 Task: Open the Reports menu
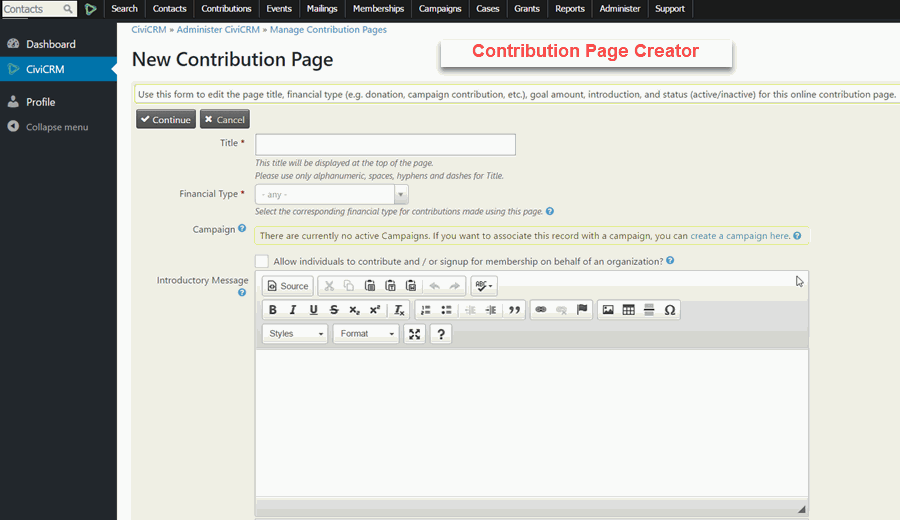570,9
